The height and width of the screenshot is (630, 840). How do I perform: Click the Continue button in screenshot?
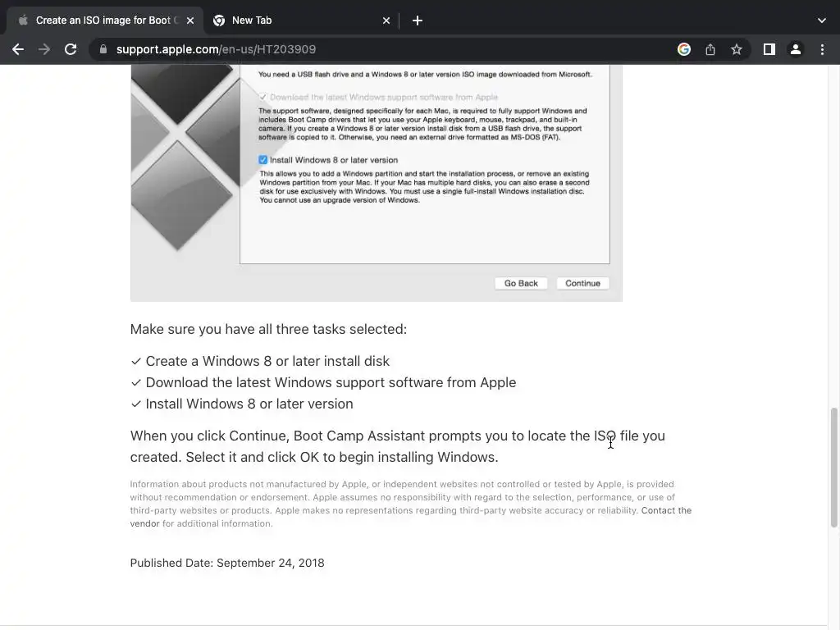(583, 283)
